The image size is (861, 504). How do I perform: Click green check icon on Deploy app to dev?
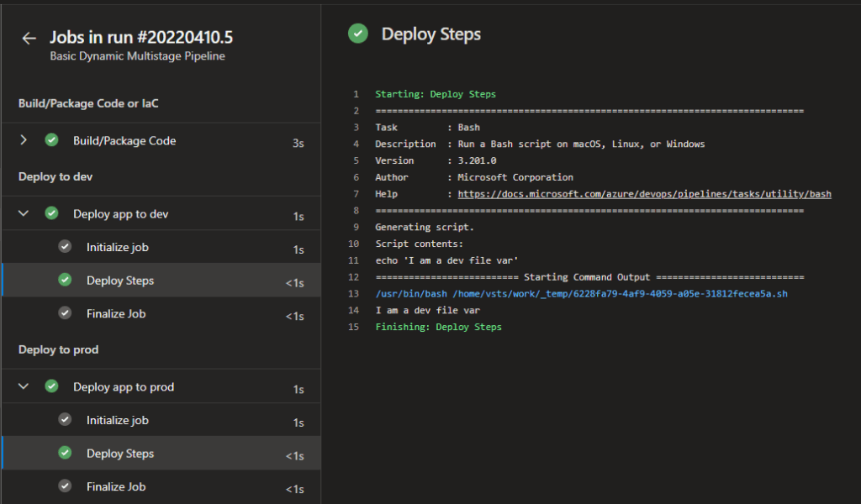(x=51, y=214)
